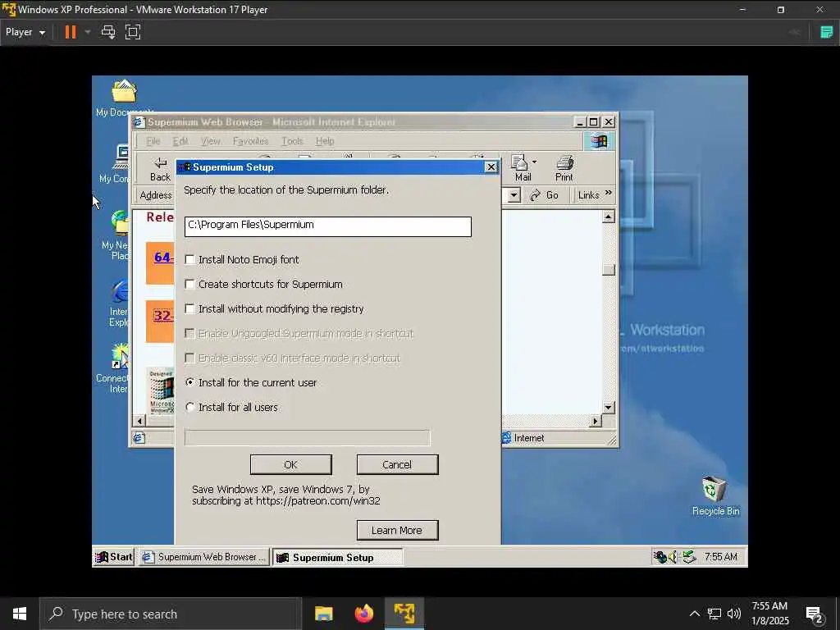Click the host volume speaker icon

click(x=734, y=614)
